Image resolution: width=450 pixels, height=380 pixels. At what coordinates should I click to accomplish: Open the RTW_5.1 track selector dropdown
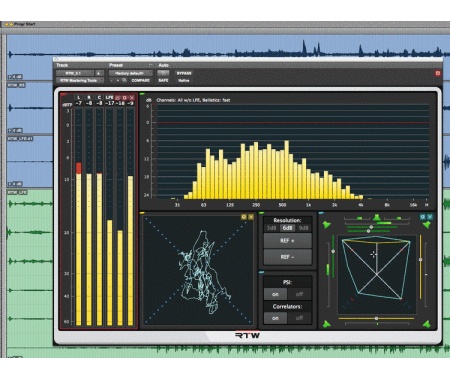coord(75,73)
